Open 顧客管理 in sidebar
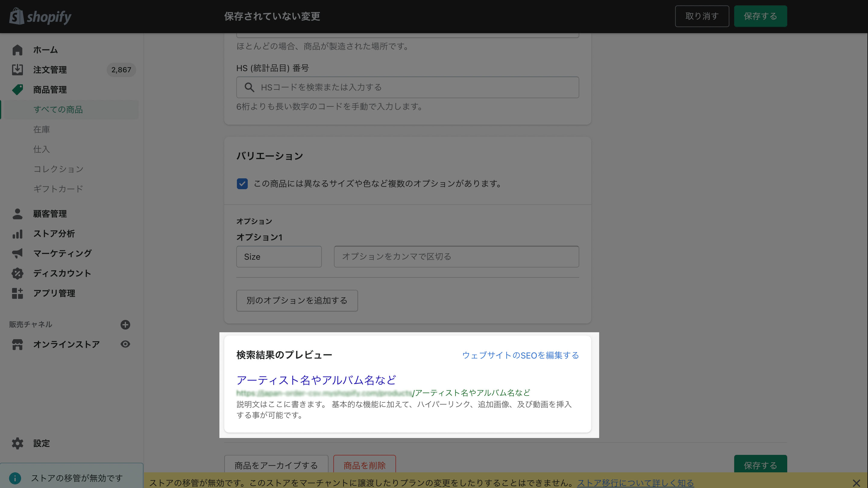The width and height of the screenshot is (868, 488). (50, 214)
